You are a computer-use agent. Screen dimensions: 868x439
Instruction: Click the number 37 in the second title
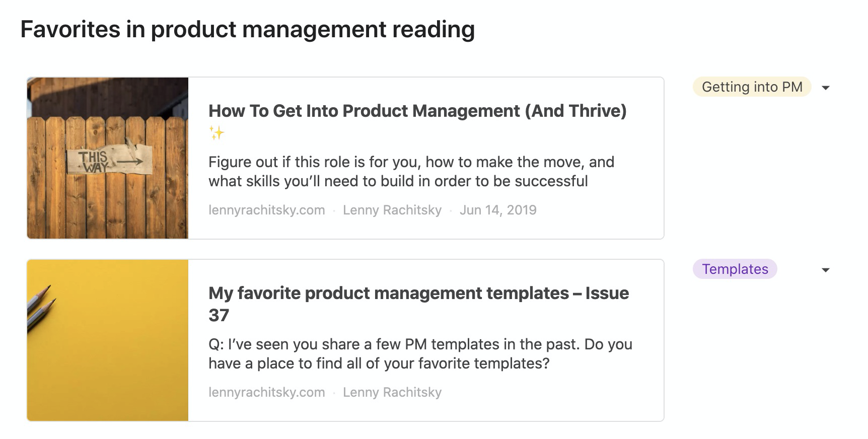tap(219, 316)
